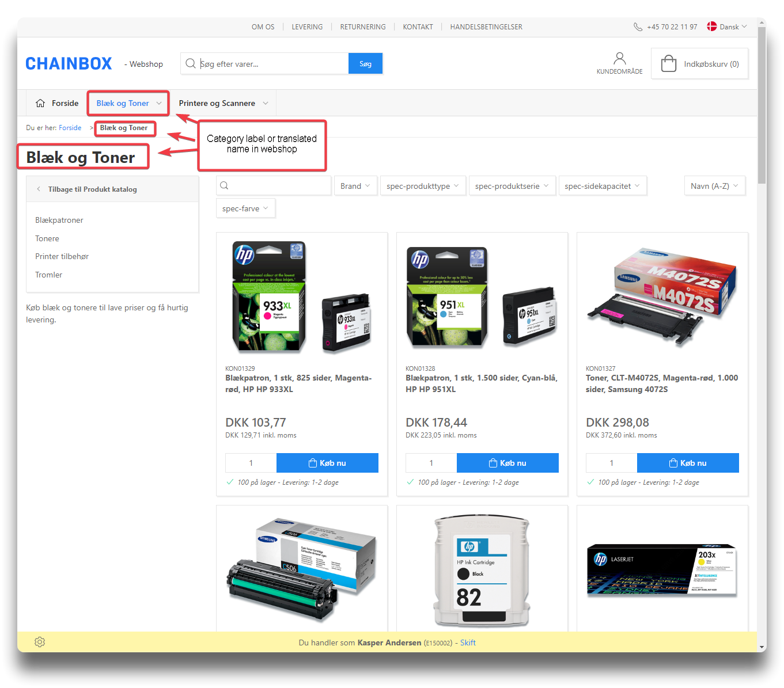Expand the spec-farve filter dropdown
Image resolution: width=784 pixels, height=688 pixels.
(x=245, y=208)
